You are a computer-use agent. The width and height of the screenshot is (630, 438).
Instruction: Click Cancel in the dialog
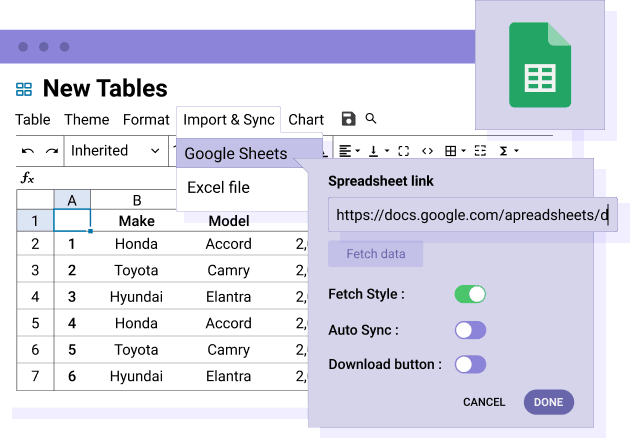(484, 402)
